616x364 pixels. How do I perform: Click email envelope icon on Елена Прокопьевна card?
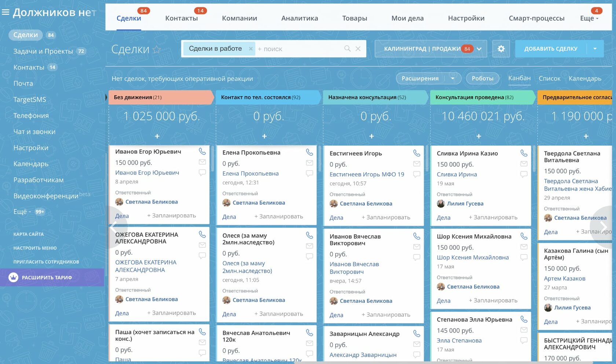pos(310,162)
